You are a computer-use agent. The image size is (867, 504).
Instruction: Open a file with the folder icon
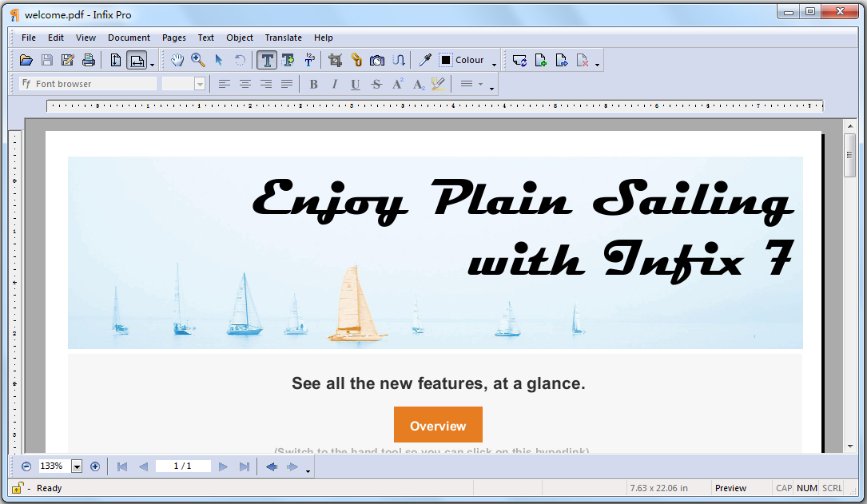[26, 60]
